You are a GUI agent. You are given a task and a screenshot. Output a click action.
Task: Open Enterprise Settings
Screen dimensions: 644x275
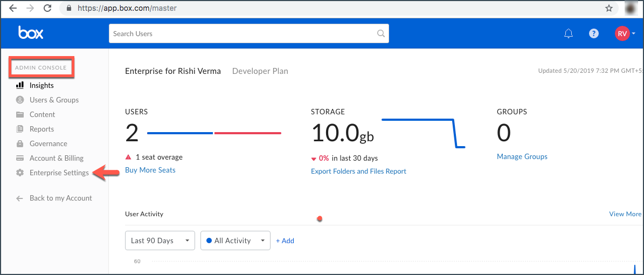pos(59,173)
